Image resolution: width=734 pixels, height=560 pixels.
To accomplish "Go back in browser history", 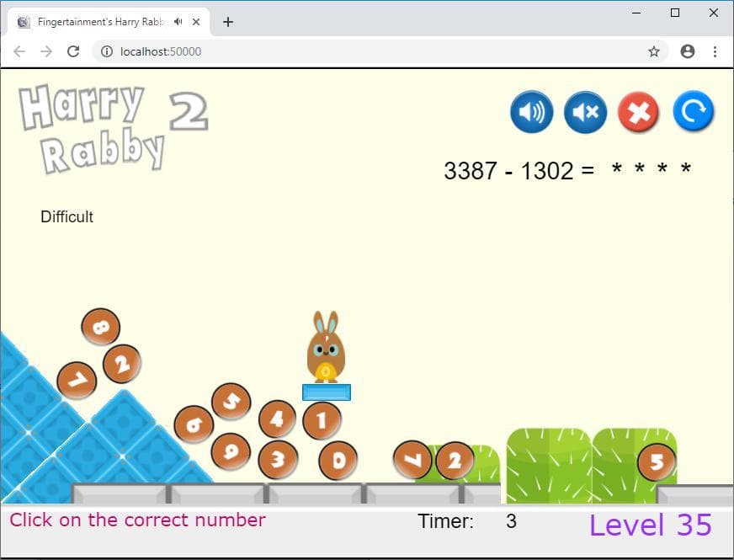I will click(19, 51).
